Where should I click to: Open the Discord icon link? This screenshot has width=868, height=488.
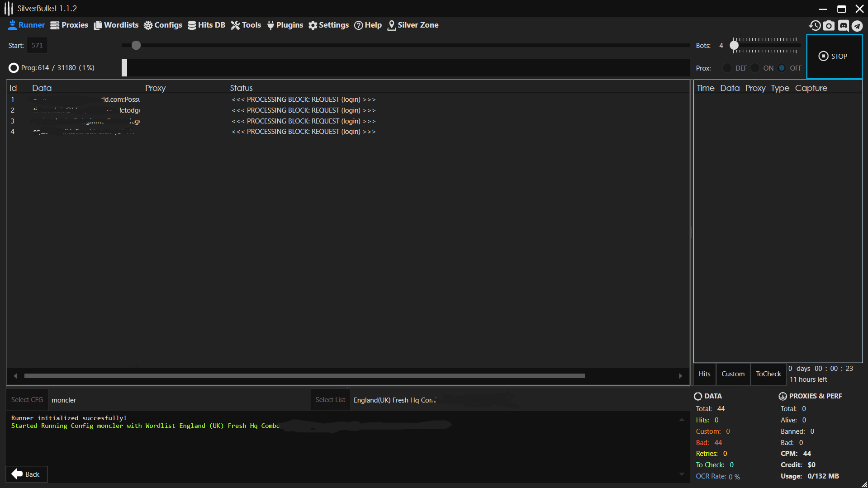(x=843, y=25)
